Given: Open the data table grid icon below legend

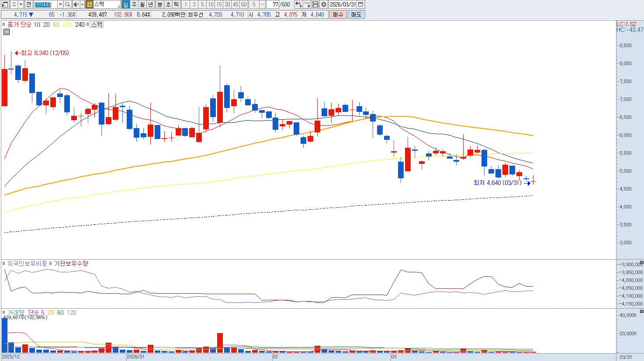Looking at the screenshot, I should click(x=7, y=32).
